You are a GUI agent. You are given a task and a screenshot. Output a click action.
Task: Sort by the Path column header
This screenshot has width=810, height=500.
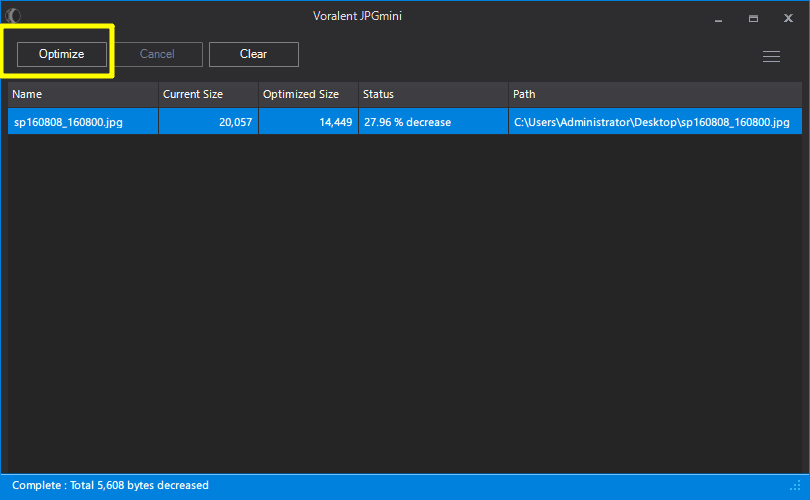coord(655,94)
